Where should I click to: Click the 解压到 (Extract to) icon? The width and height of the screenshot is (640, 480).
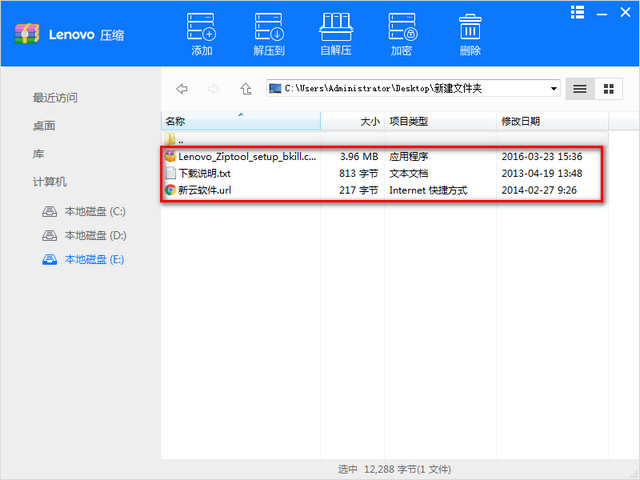269,34
